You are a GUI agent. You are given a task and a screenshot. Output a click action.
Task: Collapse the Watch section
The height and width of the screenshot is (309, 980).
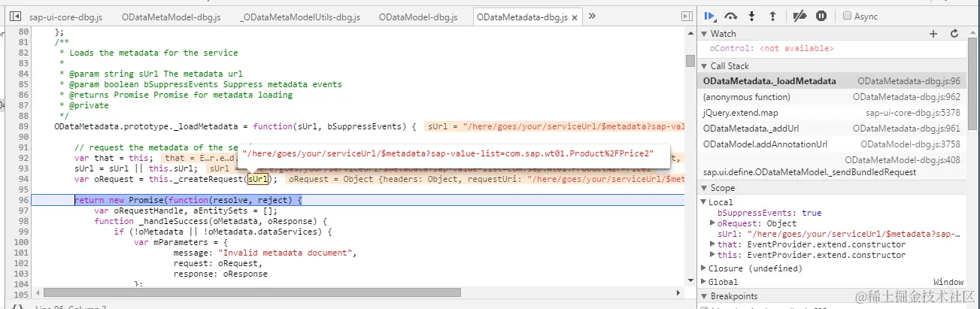pyautogui.click(x=704, y=34)
